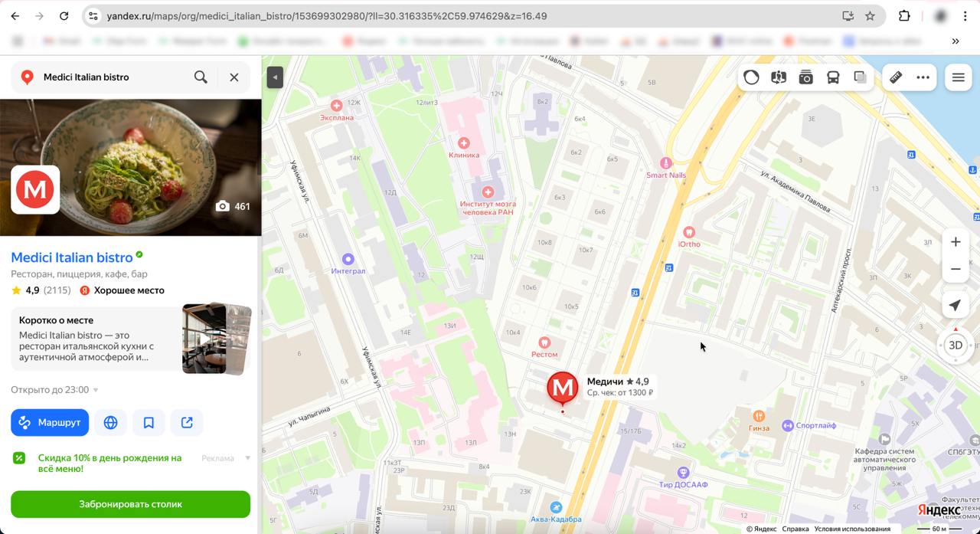The width and height of the screenshot is (980, 534).
Task: Save place with bookmark icon
Action: pyautogui.click(x=149, y=422)
